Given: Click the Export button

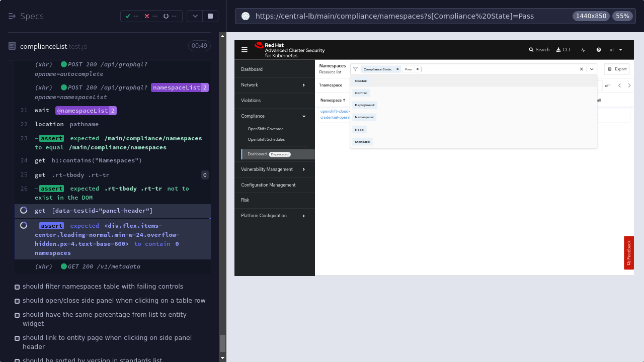Looking at the screenshot, I should 617,69.
